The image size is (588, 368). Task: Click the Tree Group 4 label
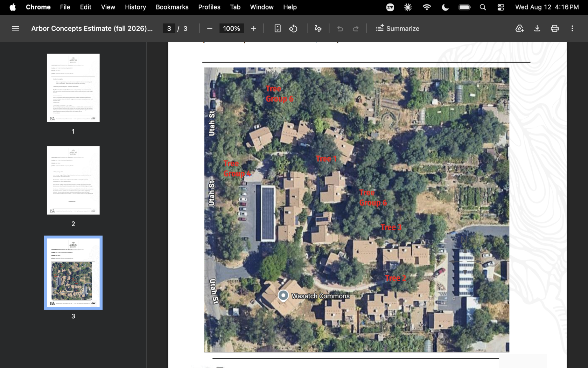[237, 168]
